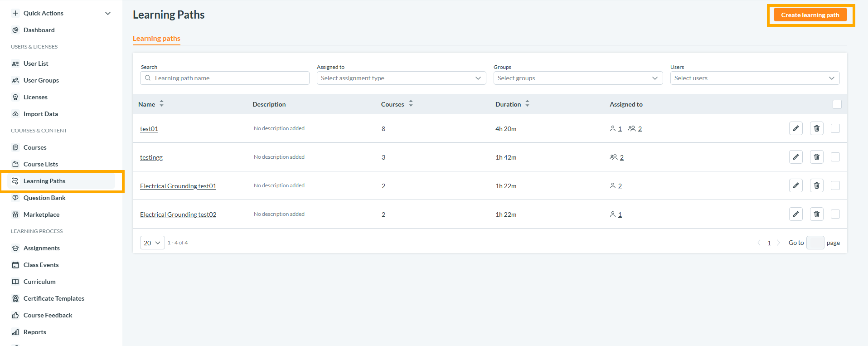Image resolution: width=868 pixels, height=346 pixels.
Task: Open the test01 learning path link
Action: click(149, 129)
